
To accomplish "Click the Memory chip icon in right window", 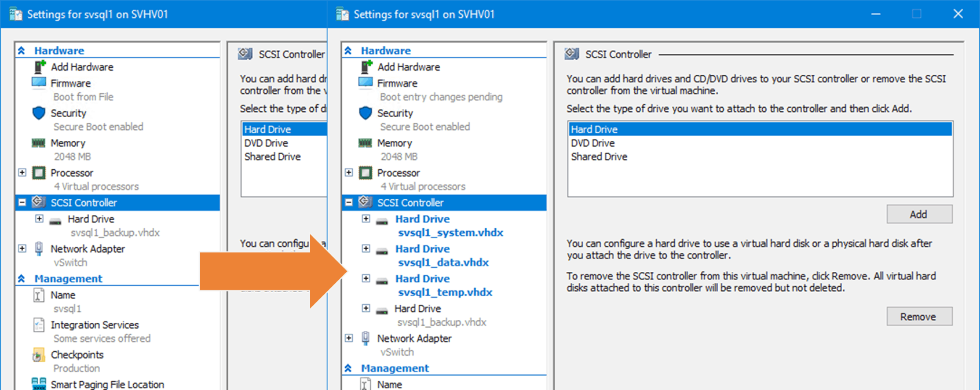I will 365,143.
